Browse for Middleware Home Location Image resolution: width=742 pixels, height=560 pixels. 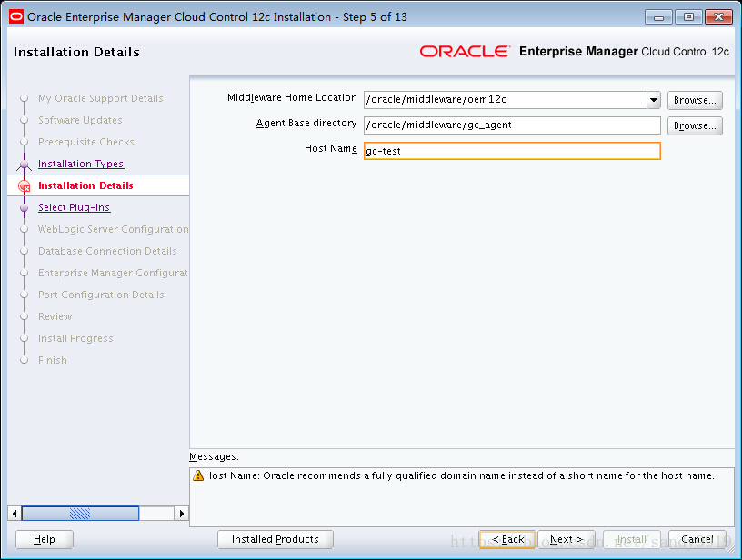(695, 100)
